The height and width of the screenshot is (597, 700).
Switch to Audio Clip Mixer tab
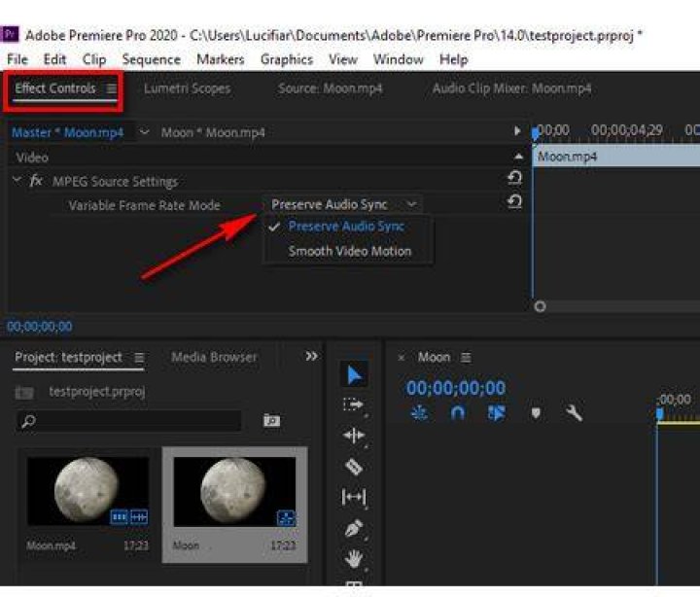511,88
